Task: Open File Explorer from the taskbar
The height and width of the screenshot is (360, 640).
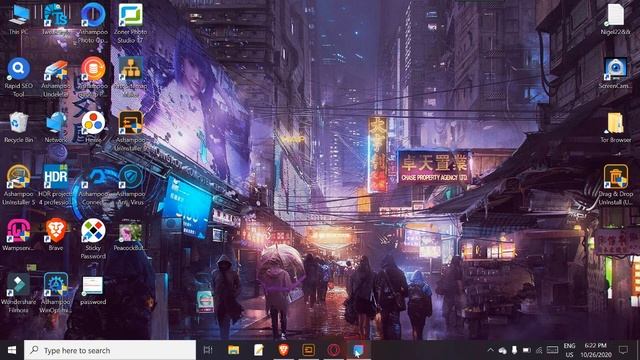Action: tap(233, 350)
